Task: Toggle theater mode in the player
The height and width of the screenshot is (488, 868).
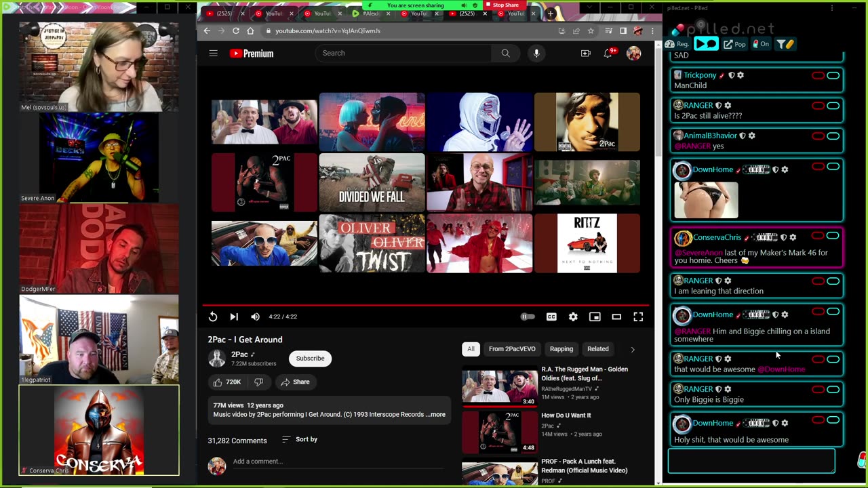Action: (x=616, y=317)
